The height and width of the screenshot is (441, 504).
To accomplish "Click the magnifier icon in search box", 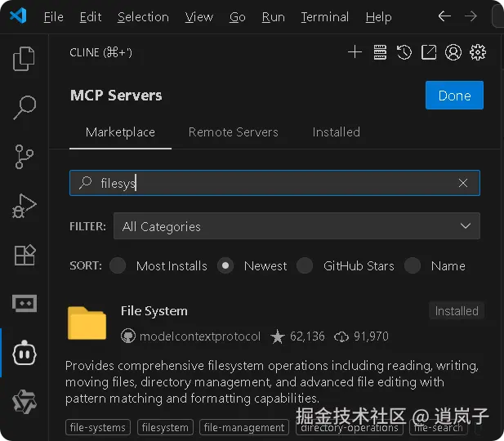I will pyautogui.click(x=86, y=183).
